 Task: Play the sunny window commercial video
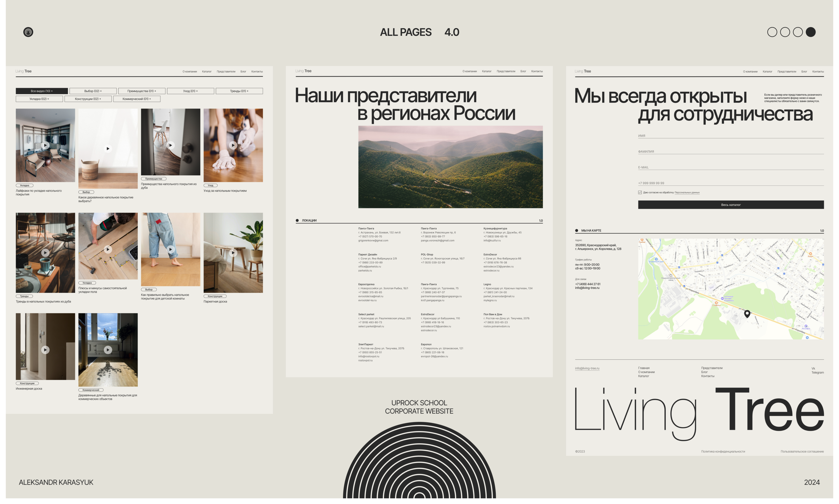[x=108, y=350]
